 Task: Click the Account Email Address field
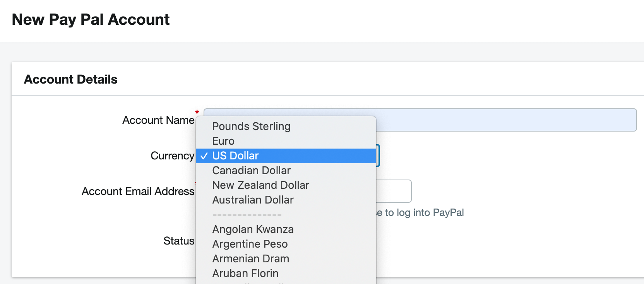(394, 191)
